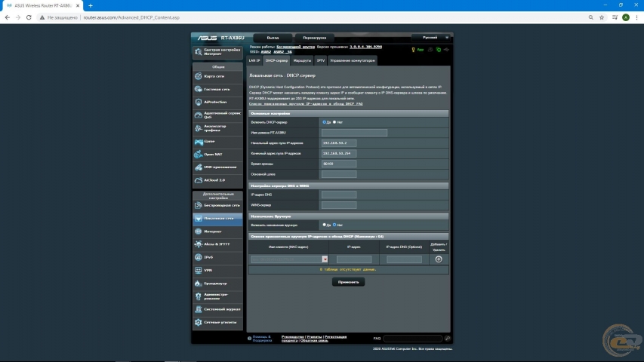
Task: Select 'Нет' for manual assignment
Action: click(334, 225)
